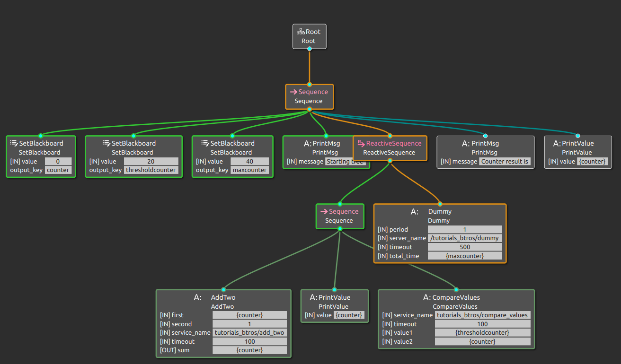
Task: Click the Dummy timeout field showing 500
Action: click(465, 247)
